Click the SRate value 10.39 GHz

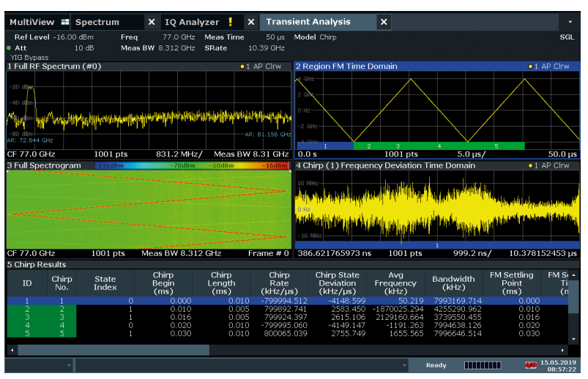[x=267, y=48]
